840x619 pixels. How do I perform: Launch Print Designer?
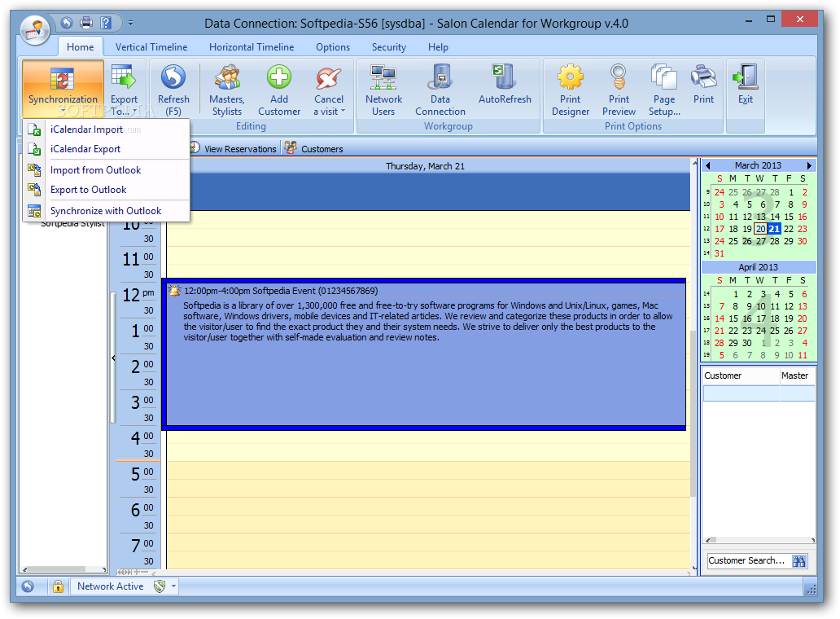[571, 89]
